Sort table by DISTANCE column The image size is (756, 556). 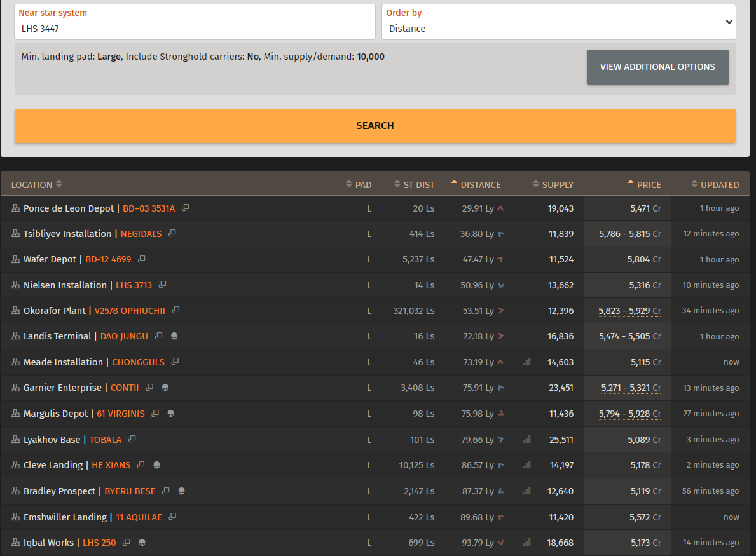[476, 184]
